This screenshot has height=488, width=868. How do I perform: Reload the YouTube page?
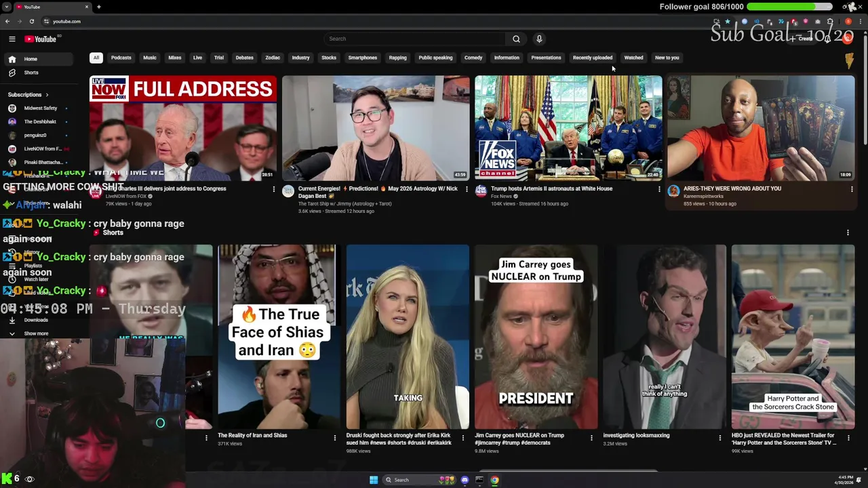(x=31, y=21)
